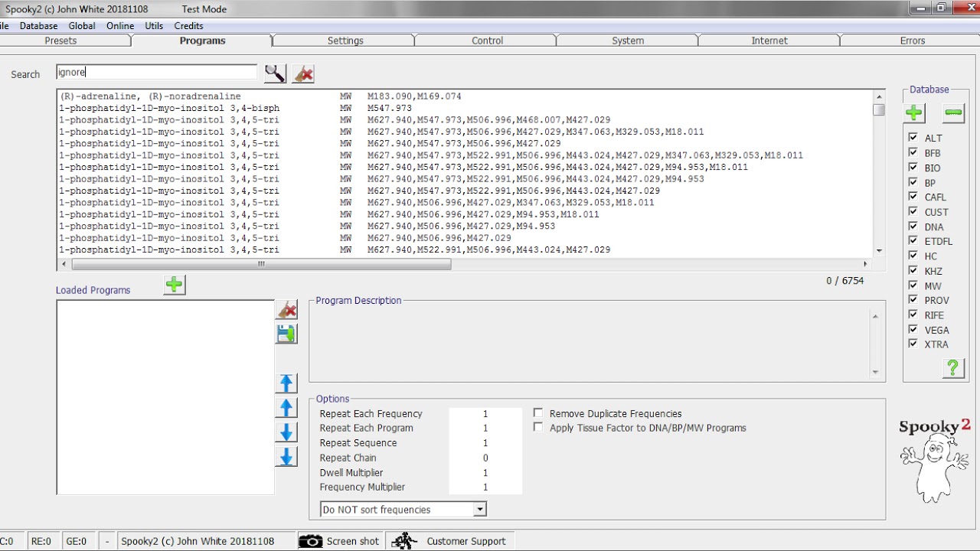Viewport: 980px width, 551px height.
Task: Uncheck the ALT database checkbox
Action: click(913, 138)
